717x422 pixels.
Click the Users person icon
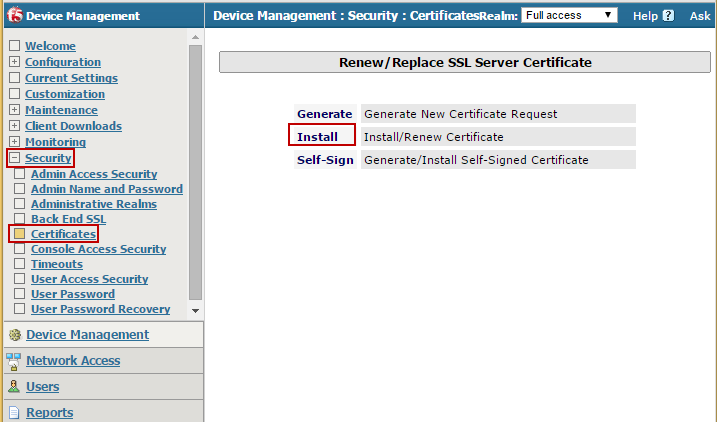(x=14, y=387)
